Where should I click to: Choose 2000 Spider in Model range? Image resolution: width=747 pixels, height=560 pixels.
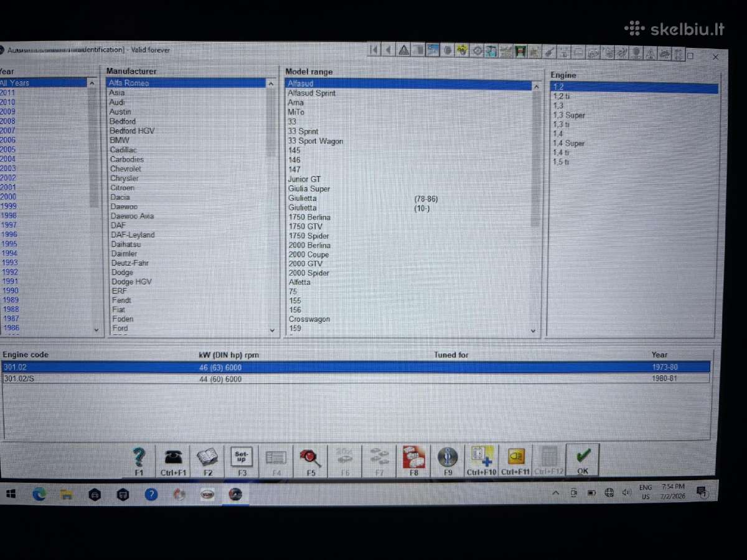click(x=309, y=273)
